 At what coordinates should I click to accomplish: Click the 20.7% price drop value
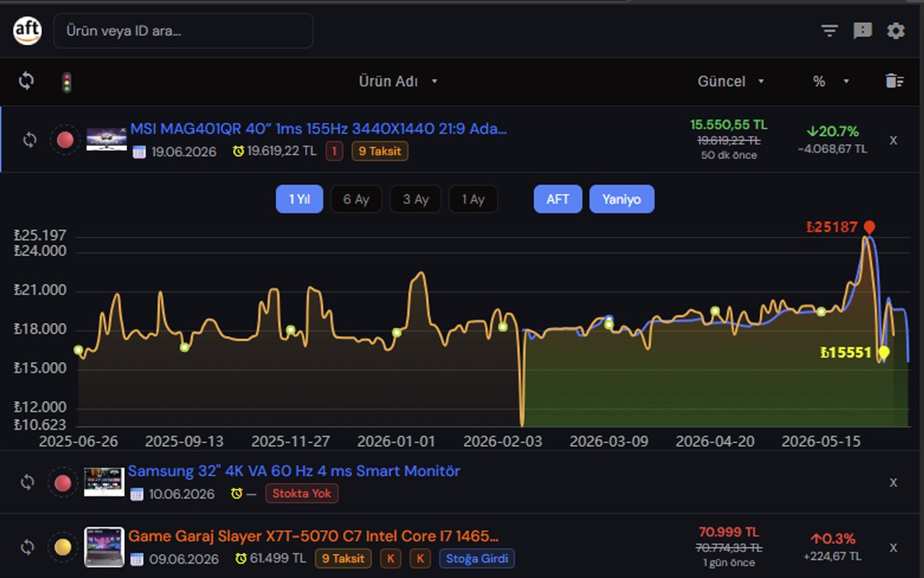pyautogui.click(x=832, y=131)
